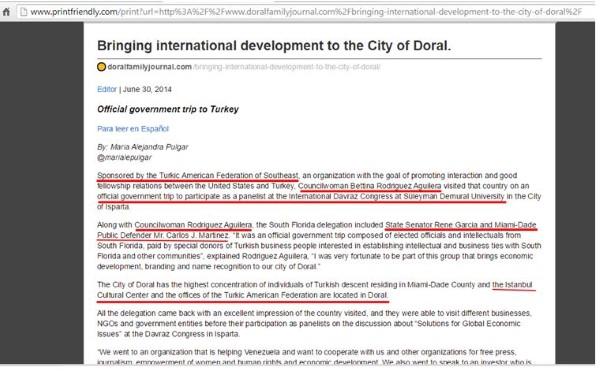600x375 pixels.
Task: Click the Twitter handle '@mariaepulgar'
Action: [124, 157]
